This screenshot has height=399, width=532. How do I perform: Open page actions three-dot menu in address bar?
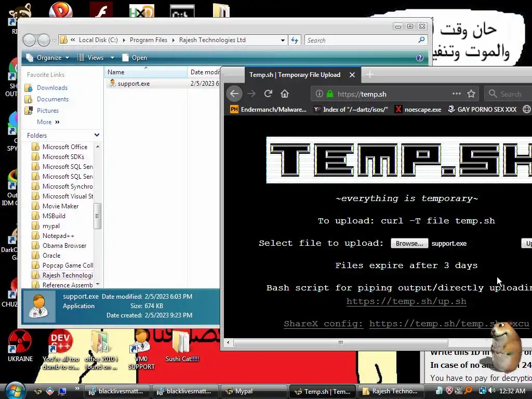click(456, 94)
